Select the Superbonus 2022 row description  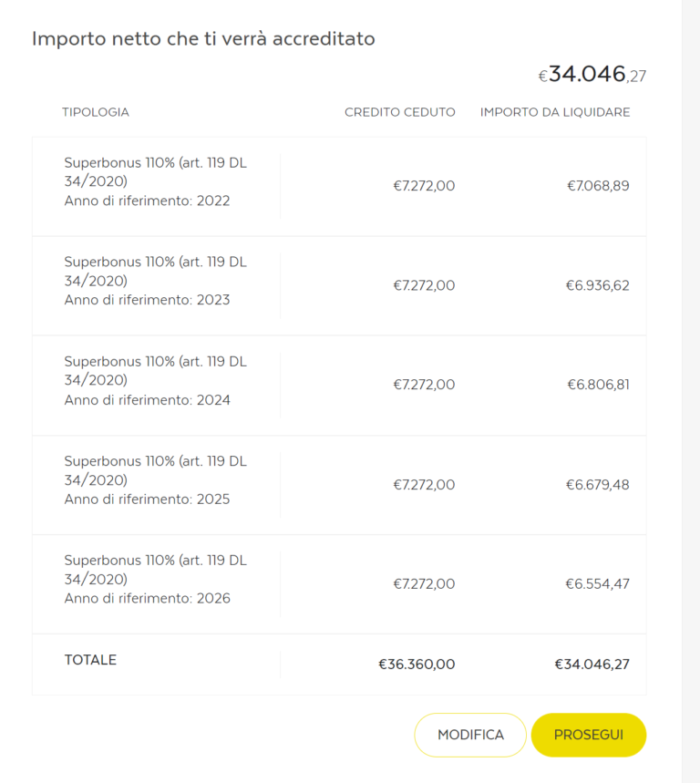coord(155,181)
